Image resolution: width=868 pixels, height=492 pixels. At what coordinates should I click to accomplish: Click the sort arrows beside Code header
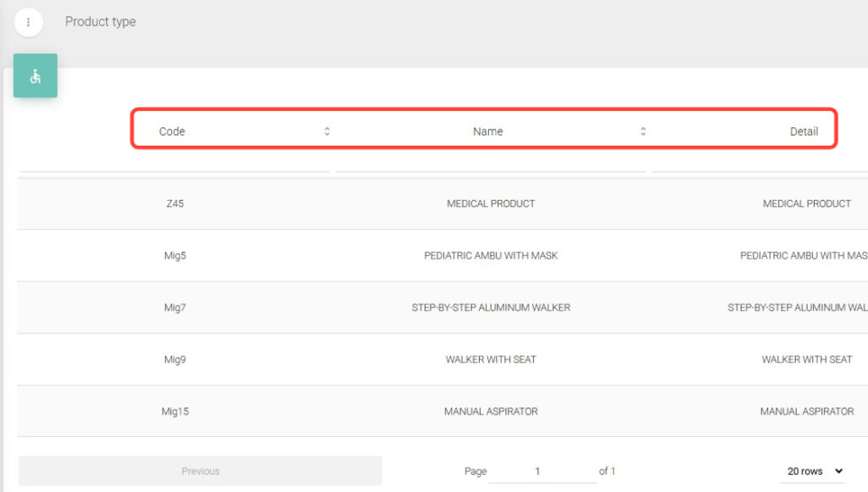(x=327, y=131)
